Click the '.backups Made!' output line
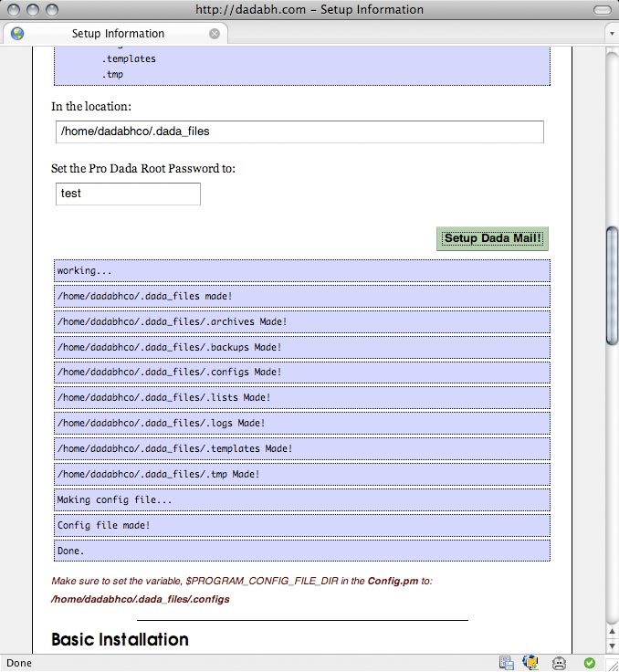Screen dimensions: 619x672 302,347
